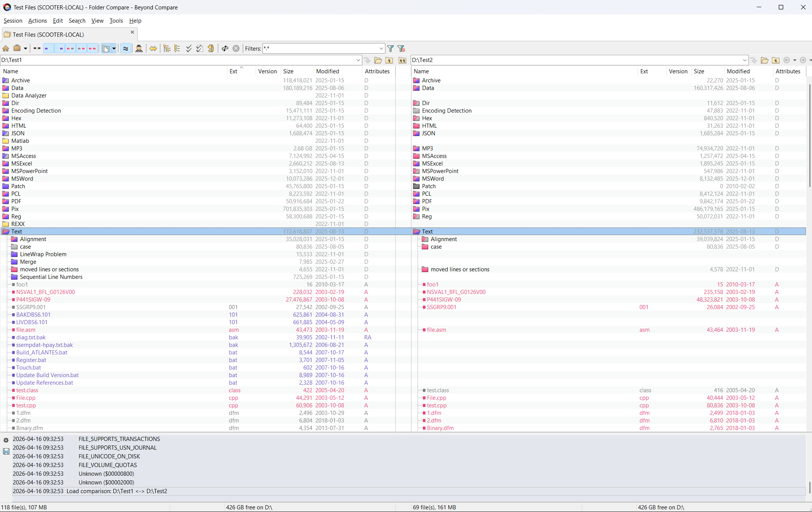Browse for the right folder D:\Test2
Viewport: 812px width, 512px height.
764,60
